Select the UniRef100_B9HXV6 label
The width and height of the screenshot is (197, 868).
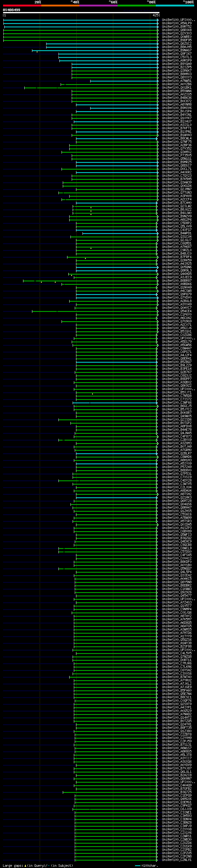click(x=177, y=108)
